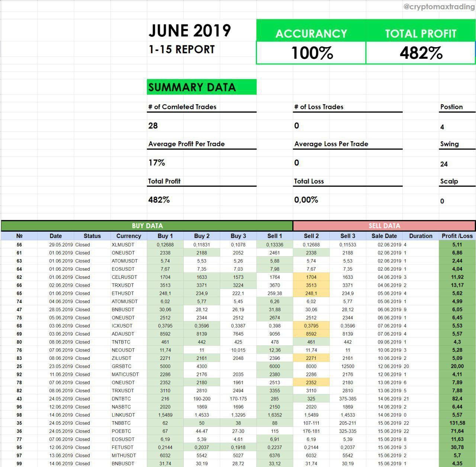Screen dimensions: 476x467
Task: Select the LINKUSDT currency cell
Action: click(129, 415)
